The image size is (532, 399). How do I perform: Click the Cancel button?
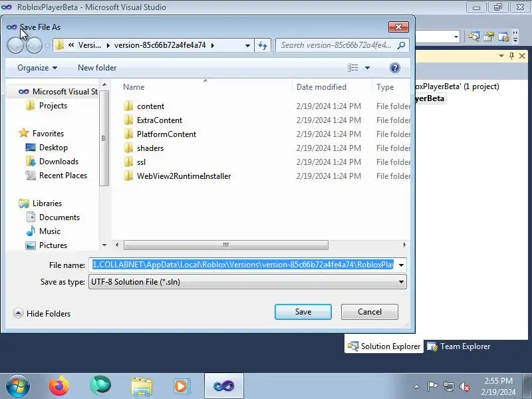coord(370,312)
